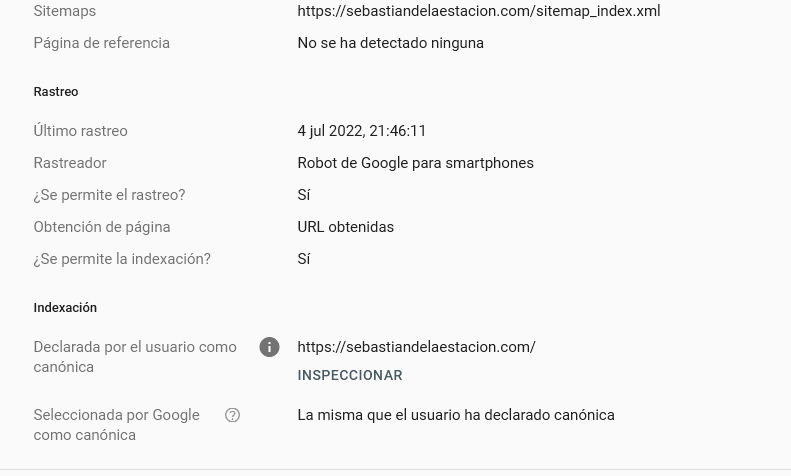Click the Robot de Google para smartphones value

(x=416, y=163)
